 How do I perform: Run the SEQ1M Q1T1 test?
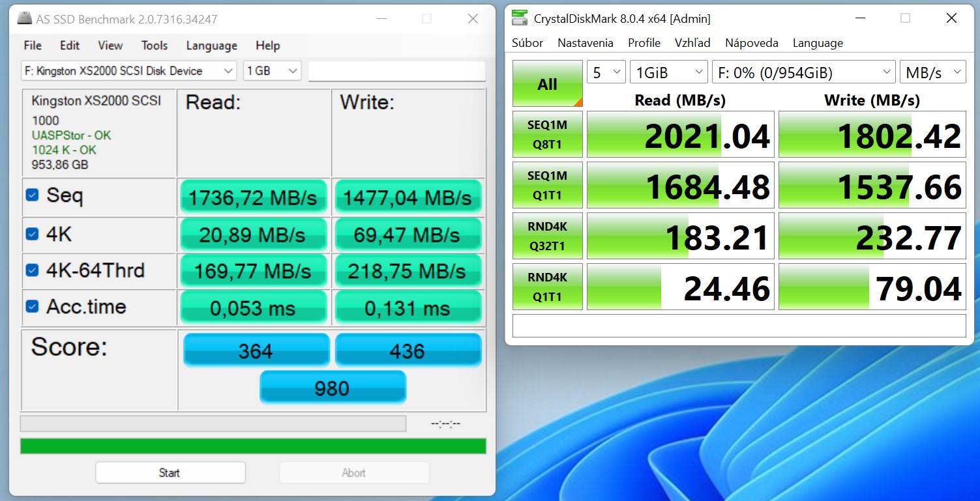(x=547, y=185)
